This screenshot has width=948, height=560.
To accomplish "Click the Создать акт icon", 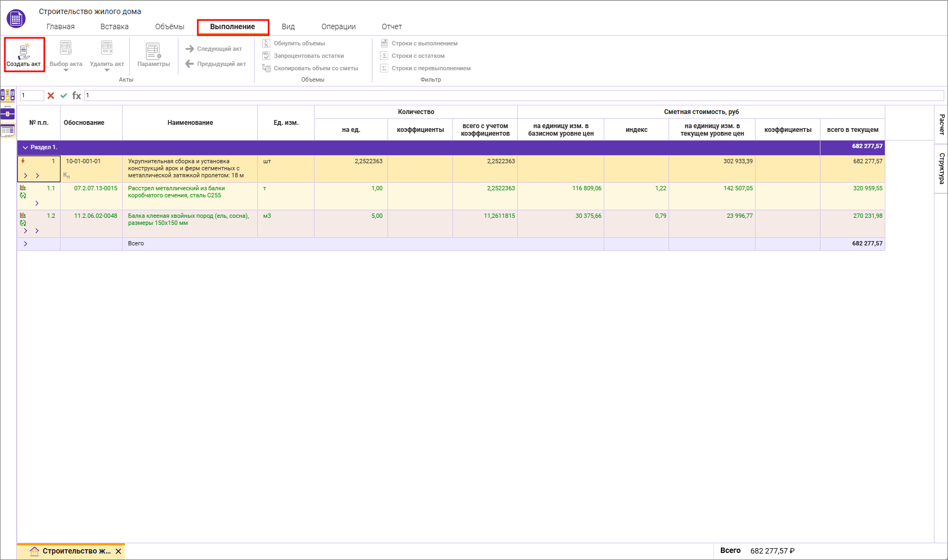I will (x=24, y=52).
